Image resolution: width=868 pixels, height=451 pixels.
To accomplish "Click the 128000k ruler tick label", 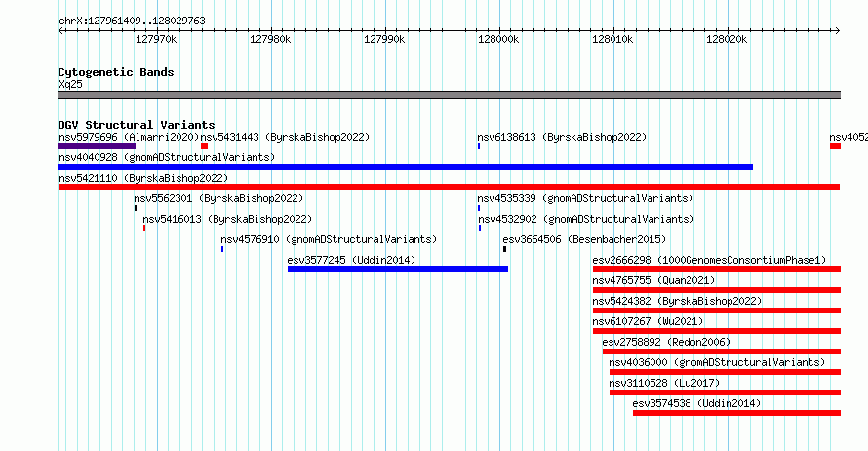I will pyautogui.click(x=498, y=40).
